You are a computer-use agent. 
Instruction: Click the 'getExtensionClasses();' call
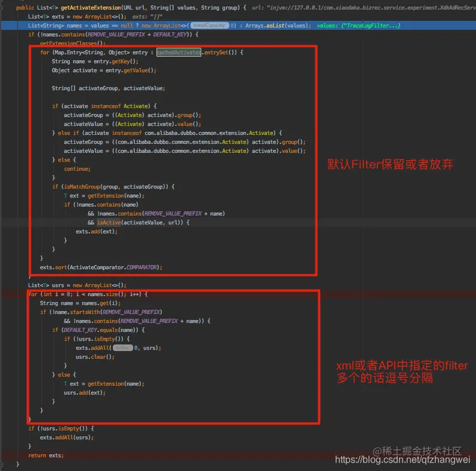point(73,44)
